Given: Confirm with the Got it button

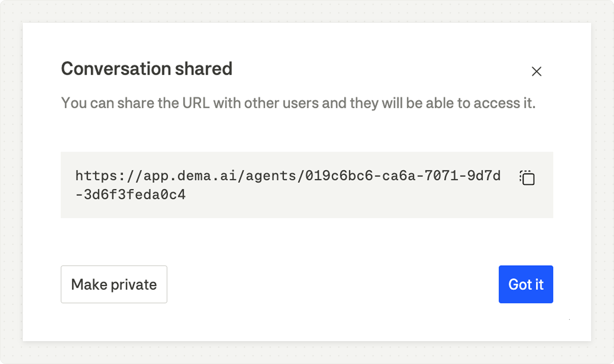Looking at the screenshot, I should click(x=526, y=284).
